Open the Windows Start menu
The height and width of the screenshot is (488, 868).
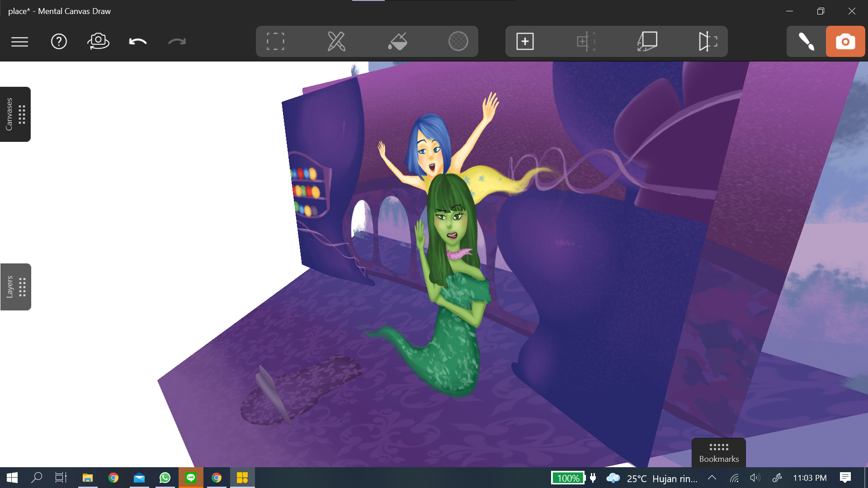click(12, 478)
